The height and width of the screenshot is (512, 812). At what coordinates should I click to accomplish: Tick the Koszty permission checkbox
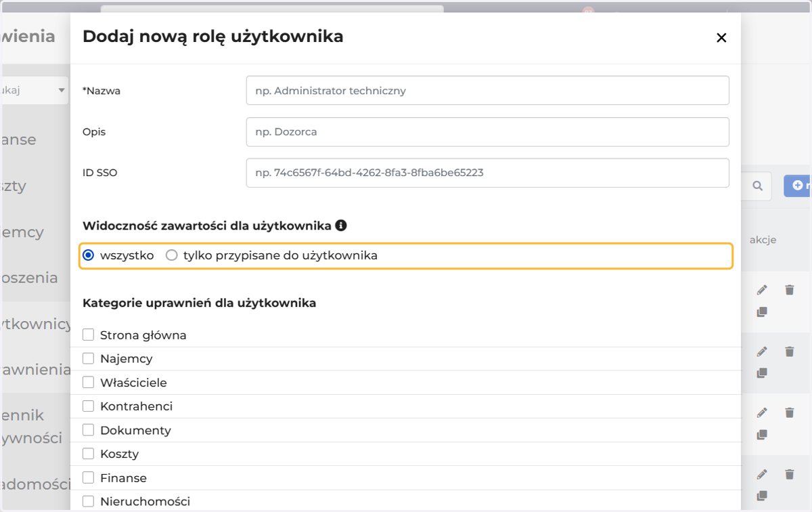click(88, 454)
